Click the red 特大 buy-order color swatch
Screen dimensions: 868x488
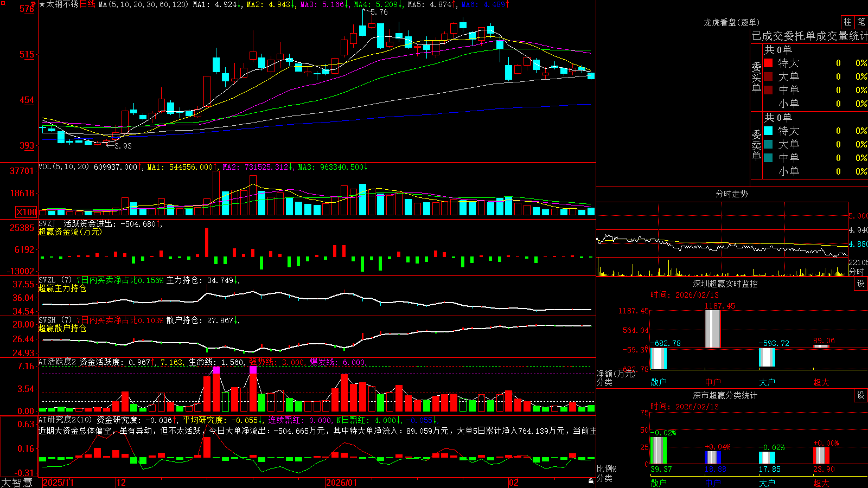(768, 63)
